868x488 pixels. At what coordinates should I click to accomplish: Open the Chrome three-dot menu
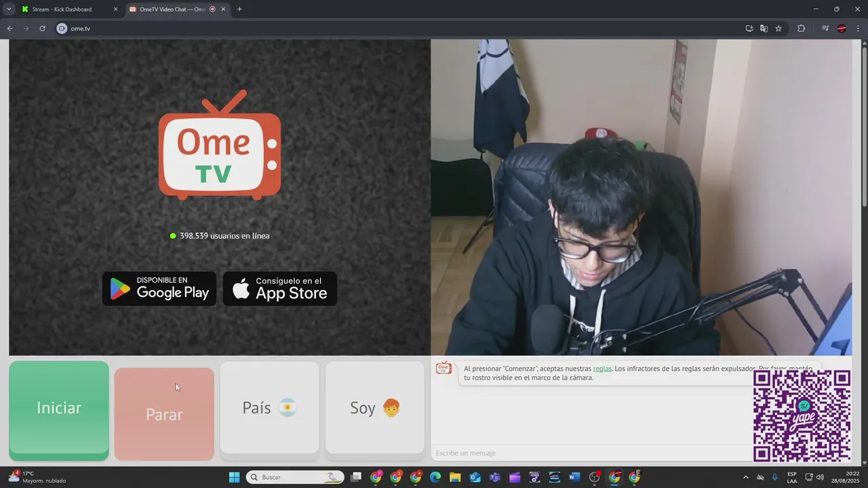pyautogui.click(x=858, y=28)
